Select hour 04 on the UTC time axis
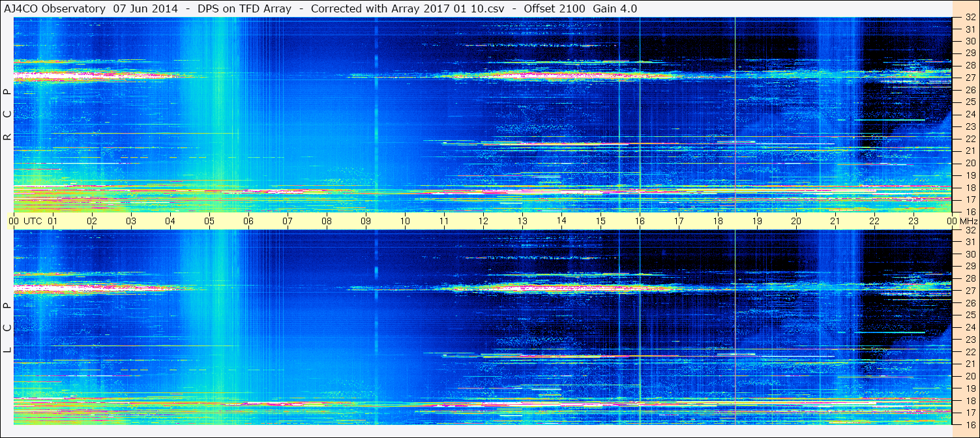Screen dimensions: 980x438 click(x=170, y=221)
